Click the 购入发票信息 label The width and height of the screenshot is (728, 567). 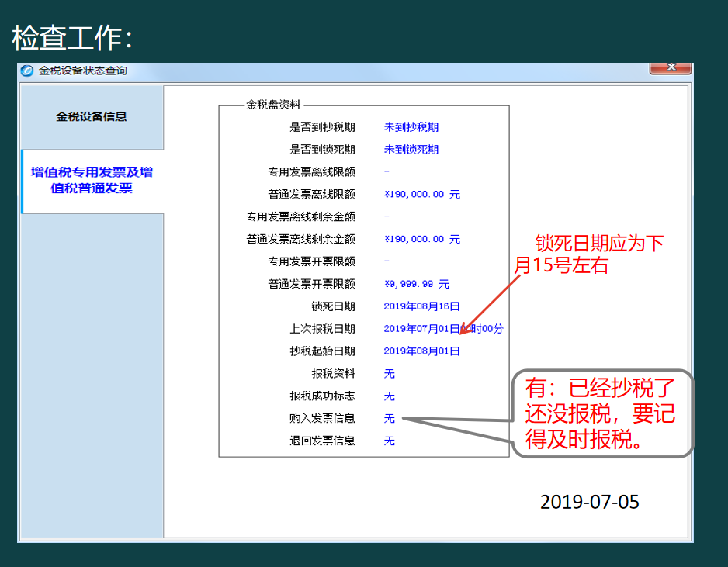point(322,418)
